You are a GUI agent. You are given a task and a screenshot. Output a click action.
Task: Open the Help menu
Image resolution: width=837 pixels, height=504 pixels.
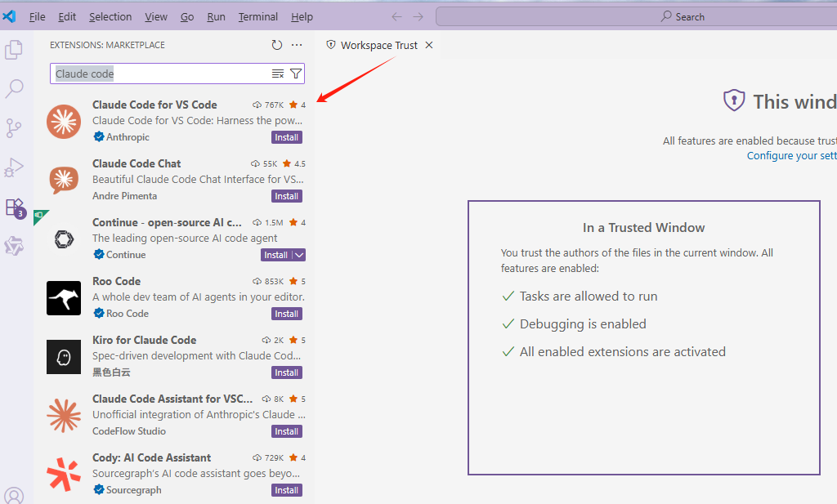[302, 17]
